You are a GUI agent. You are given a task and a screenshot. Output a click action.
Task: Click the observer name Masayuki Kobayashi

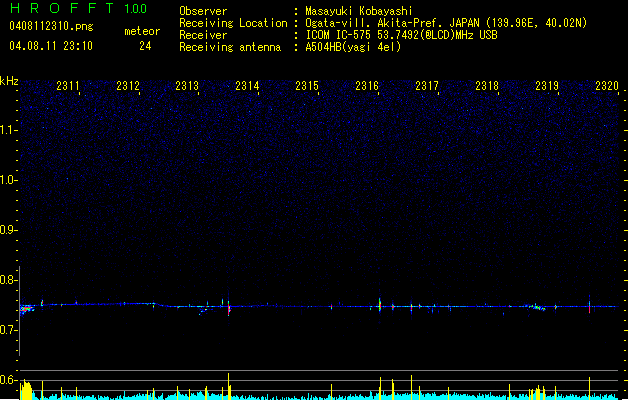click(x=359, y=11)
